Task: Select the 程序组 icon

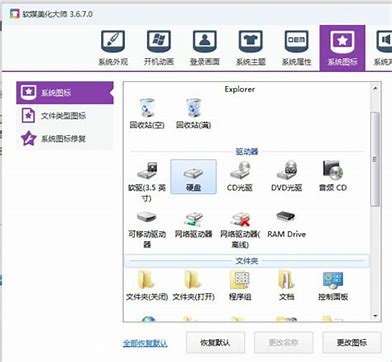Action: 240,286
